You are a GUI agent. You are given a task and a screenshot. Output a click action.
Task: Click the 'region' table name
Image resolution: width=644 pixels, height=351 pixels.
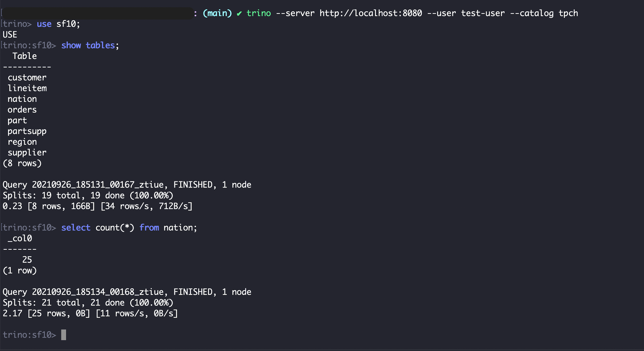coord(22,142)
